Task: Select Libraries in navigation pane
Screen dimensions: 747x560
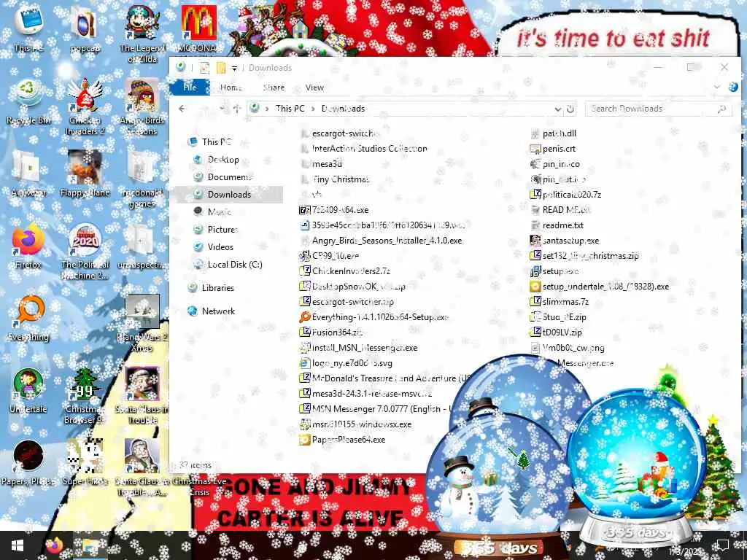Action: [x=217, y=287]
